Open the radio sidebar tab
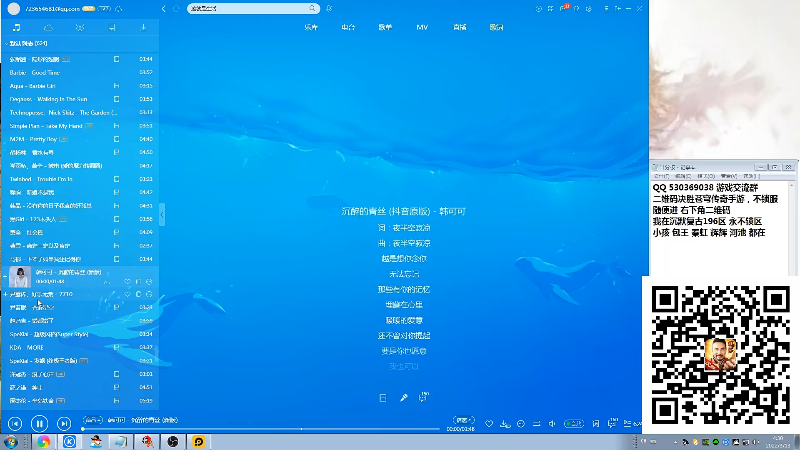Screen dimensions: 800x450 pyautogui.click(x=80, y=28)
